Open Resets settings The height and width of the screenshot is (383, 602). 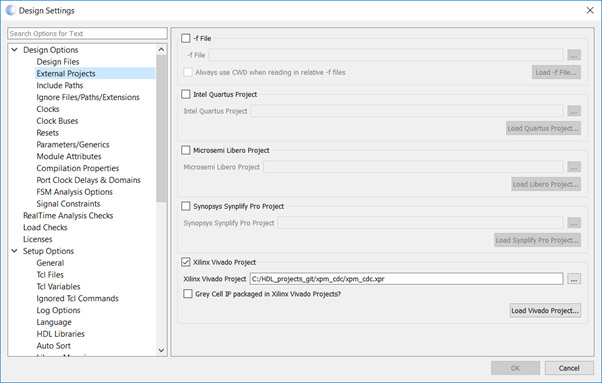pyautogui.click(x=48, y=133)
